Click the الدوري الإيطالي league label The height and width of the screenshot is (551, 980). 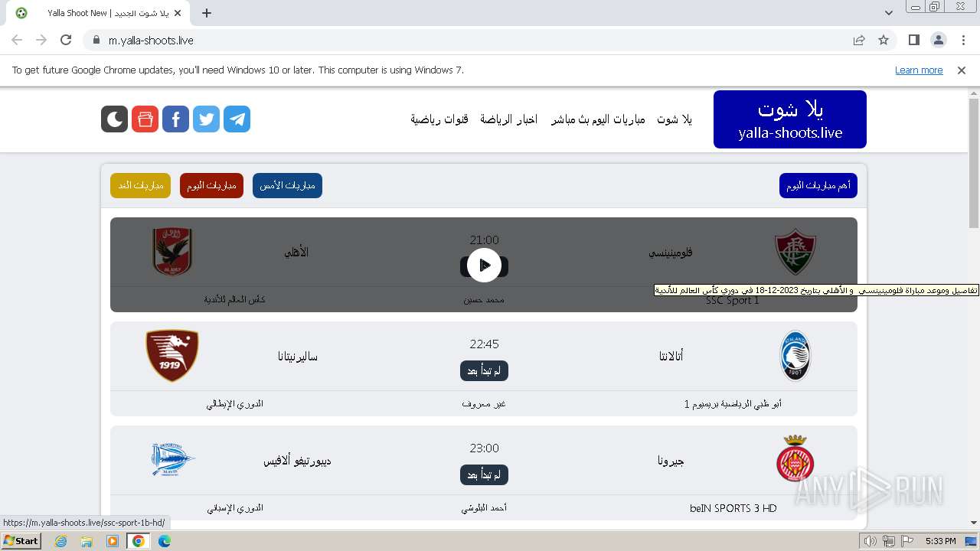click(x=235, y=403)
